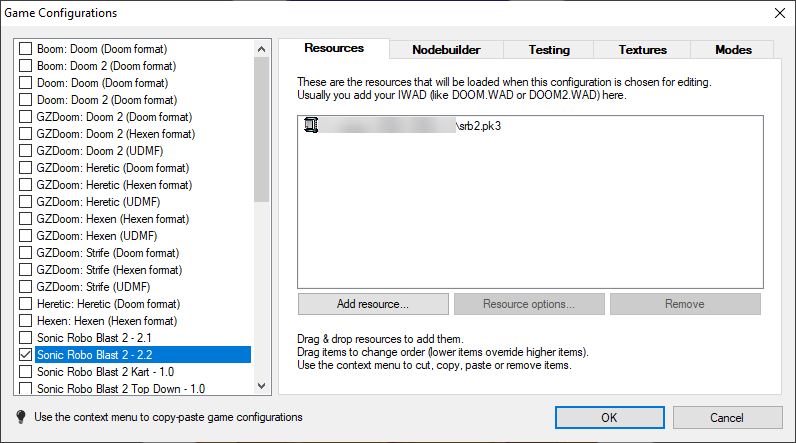The height and width of the screenshot is (443, 796).
Task: Check the GZDoom: Strife (UDMF) checkbox
Action: [x=25, y=287]
